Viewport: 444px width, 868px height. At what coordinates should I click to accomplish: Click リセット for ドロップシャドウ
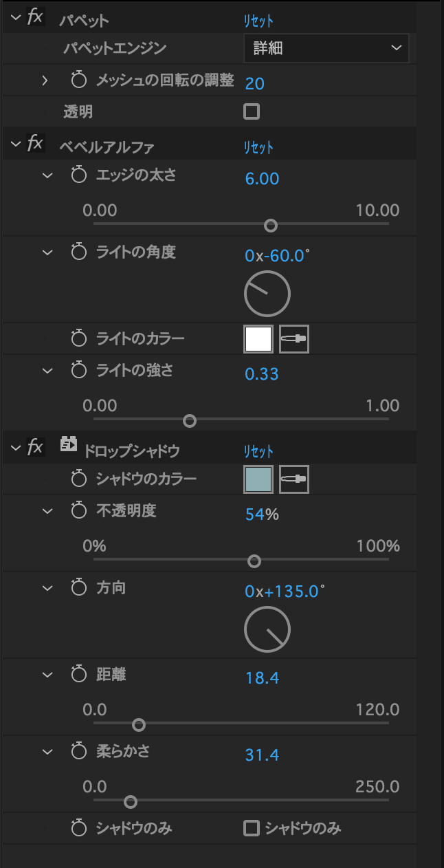(x=258, y=451)
